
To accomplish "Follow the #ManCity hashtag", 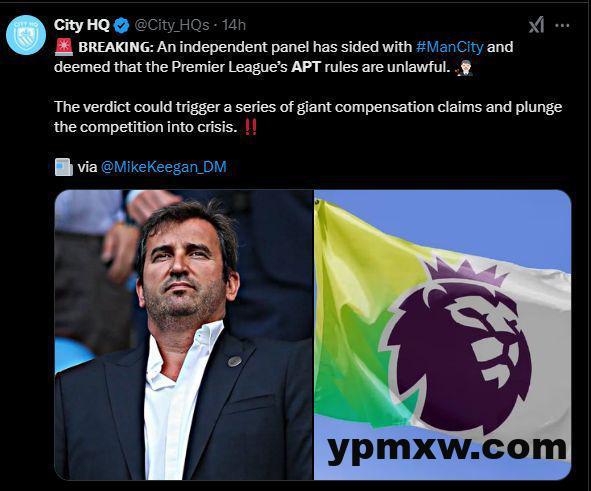I will 450,47.
